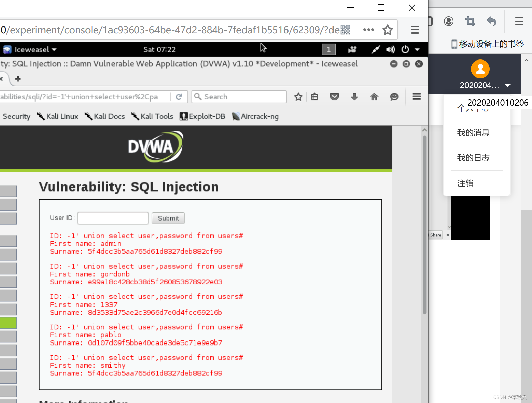The image size is (532, 403).
Task: Open the Aircrack-ng bookmark
Action: pos(256,116)
